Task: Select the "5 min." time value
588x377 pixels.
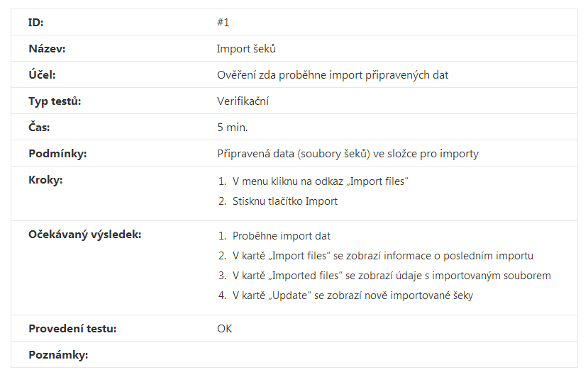Action: (x=232, y=128)
